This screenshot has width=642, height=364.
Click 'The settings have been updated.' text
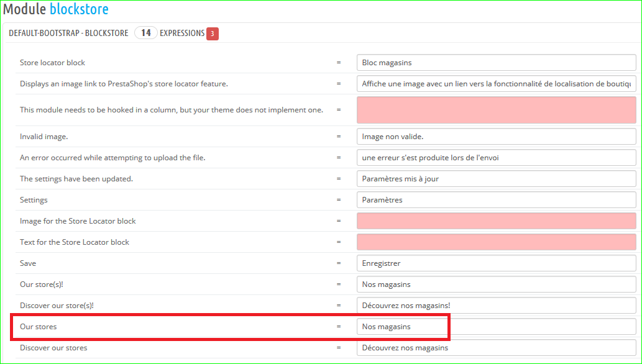[x=76, y=178]
